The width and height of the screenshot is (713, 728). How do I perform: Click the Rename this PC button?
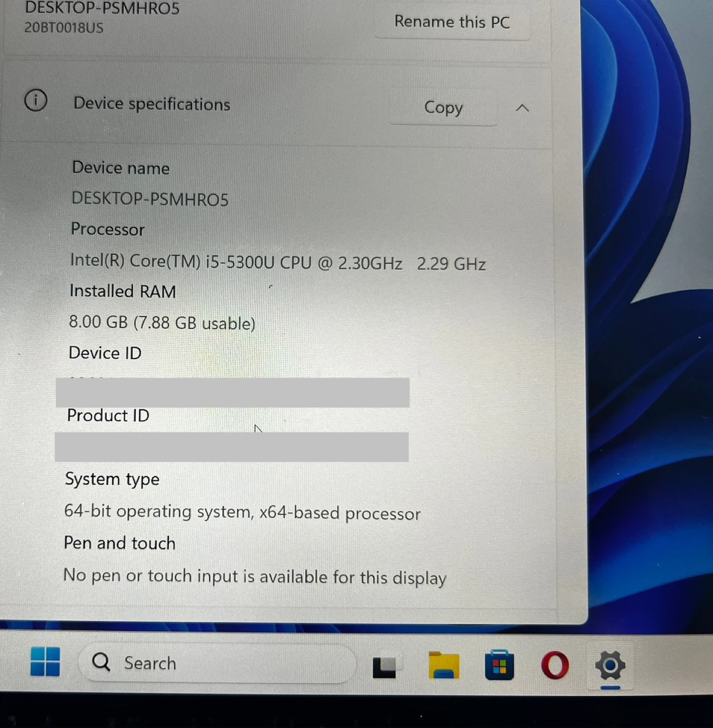(452, 22)
